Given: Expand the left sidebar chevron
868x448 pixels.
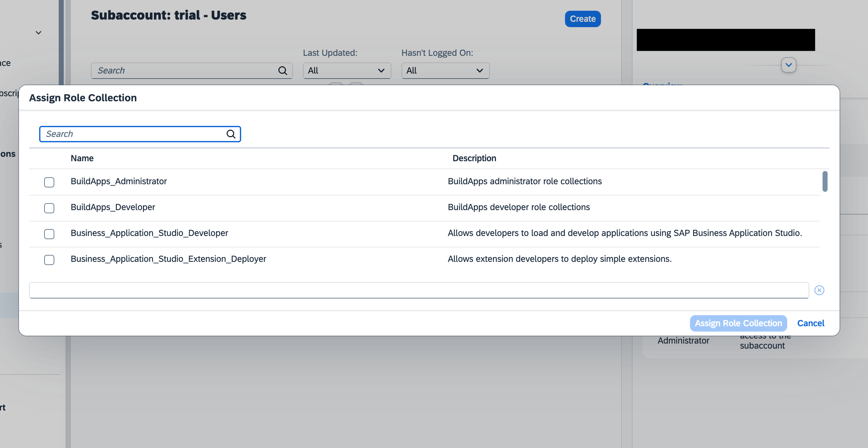Looking at the screenshot, I should tap(39, 33).
